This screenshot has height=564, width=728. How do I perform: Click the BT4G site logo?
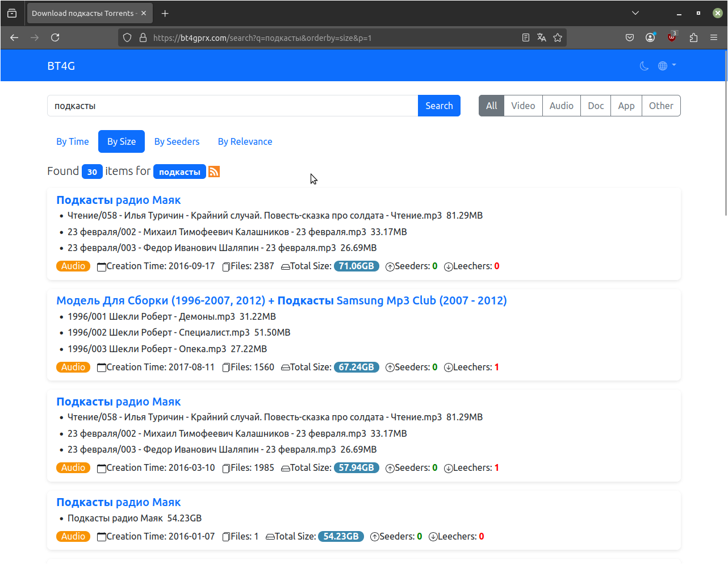click(61, 66)
